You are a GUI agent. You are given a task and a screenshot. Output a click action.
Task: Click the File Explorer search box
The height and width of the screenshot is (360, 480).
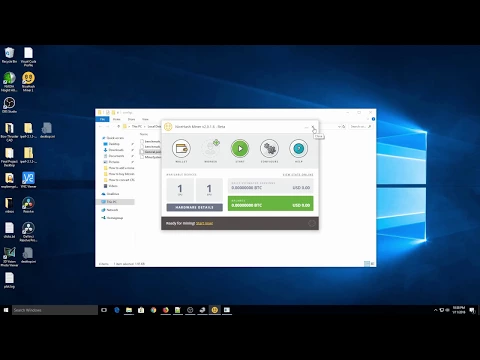[x=361, y=127]
